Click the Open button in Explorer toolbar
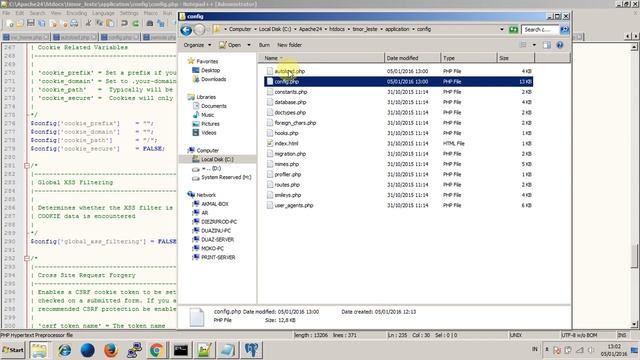 (230, 45)
